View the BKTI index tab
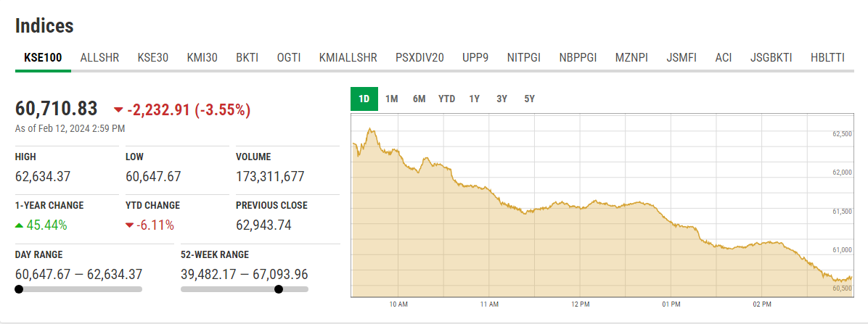Screen dimensions: 868x324 tap(247, 57)
